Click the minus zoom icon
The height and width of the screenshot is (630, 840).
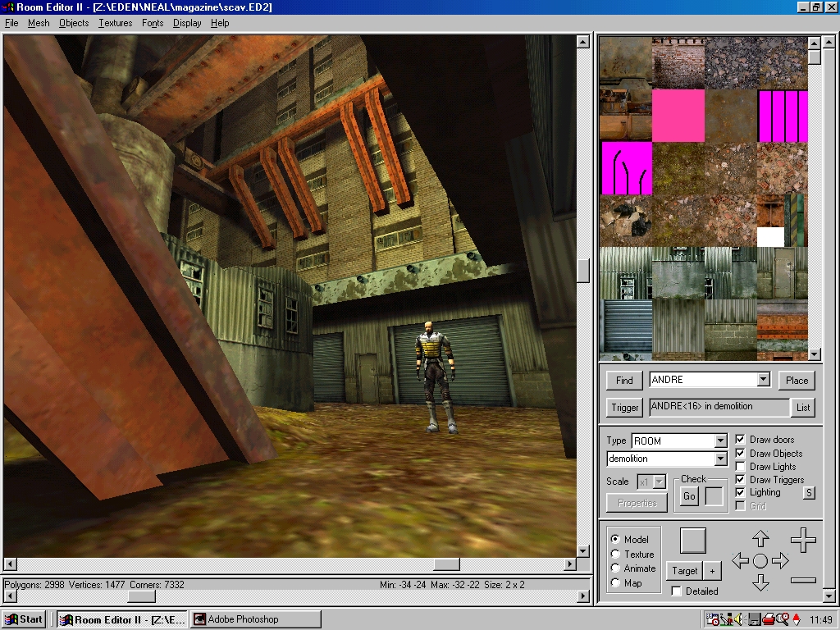(x=803, y=580)
